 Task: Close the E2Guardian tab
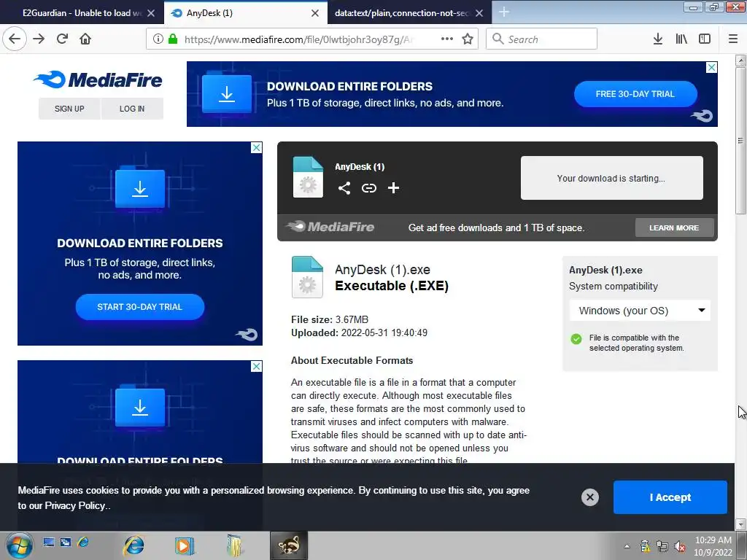151,13
